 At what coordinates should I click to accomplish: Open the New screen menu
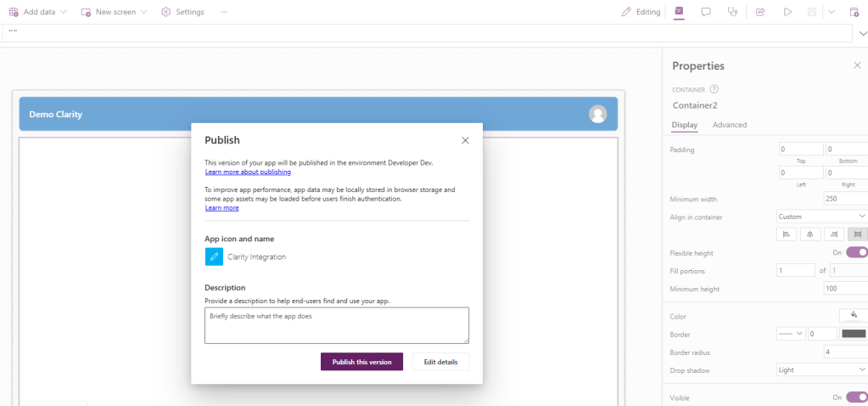115,12
